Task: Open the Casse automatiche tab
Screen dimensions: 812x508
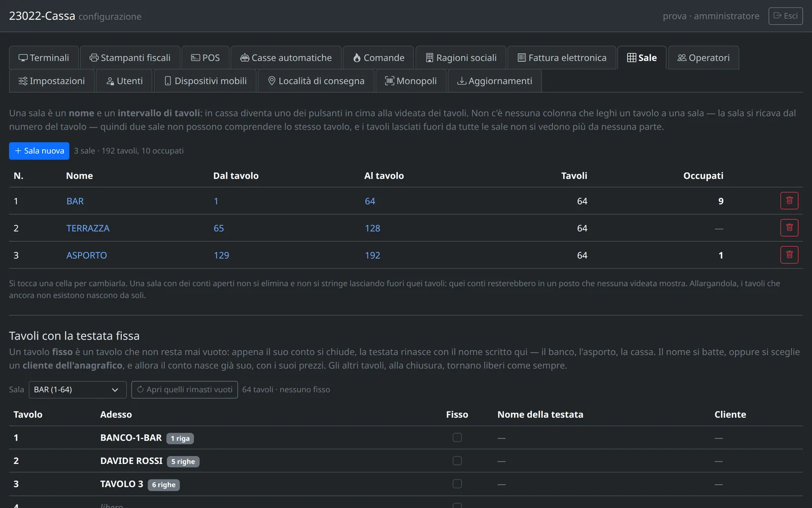Action: tap(286, 57)
